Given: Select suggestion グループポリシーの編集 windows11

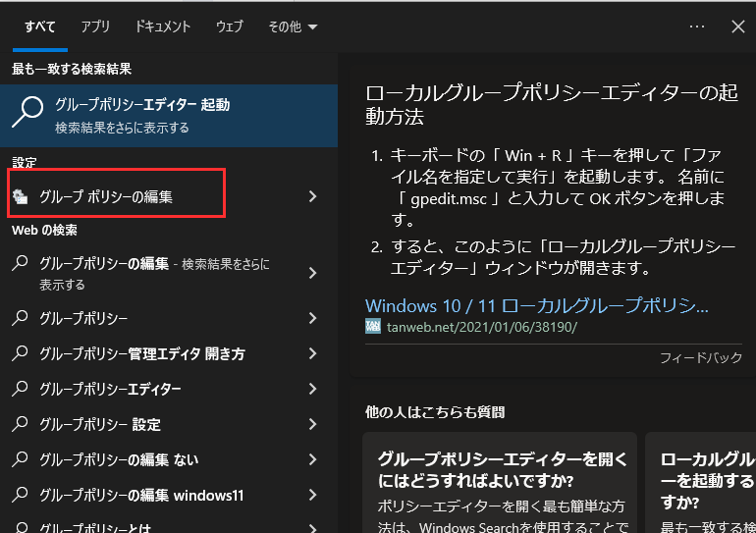Looking at the screenshot, I should pyautogui.click(x=169, y=495).
